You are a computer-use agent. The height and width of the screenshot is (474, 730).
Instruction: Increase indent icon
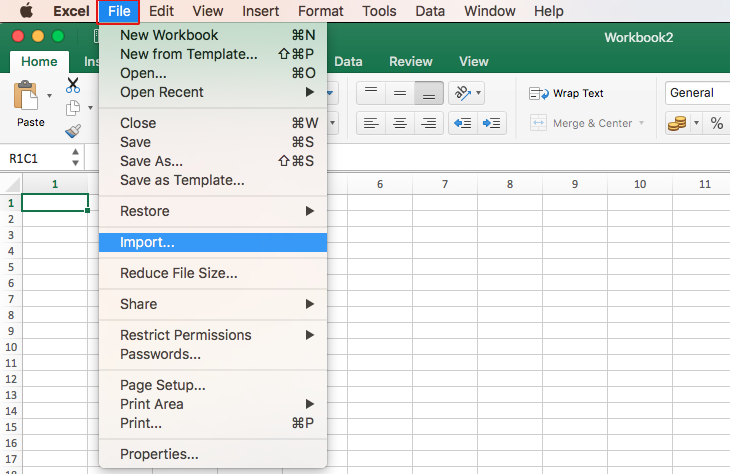coord(492,123)
